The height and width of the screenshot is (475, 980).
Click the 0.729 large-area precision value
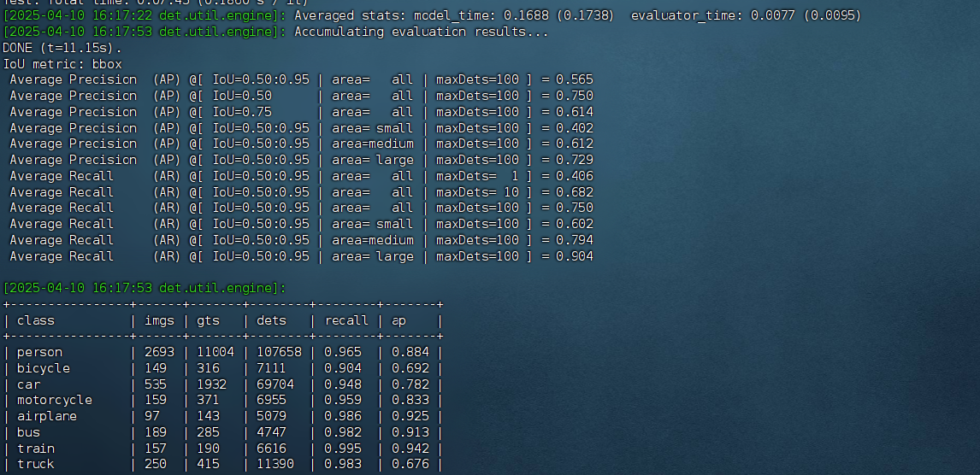[x=575, y=160]
